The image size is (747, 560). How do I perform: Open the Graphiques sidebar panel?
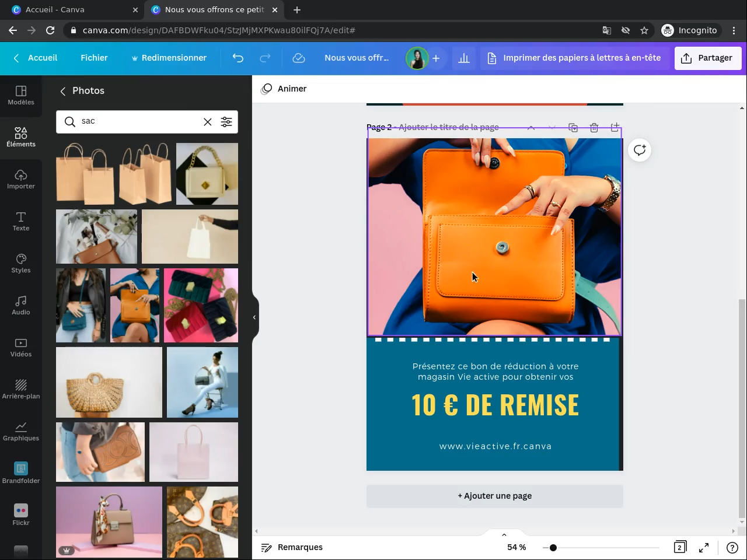coord(21,432)
